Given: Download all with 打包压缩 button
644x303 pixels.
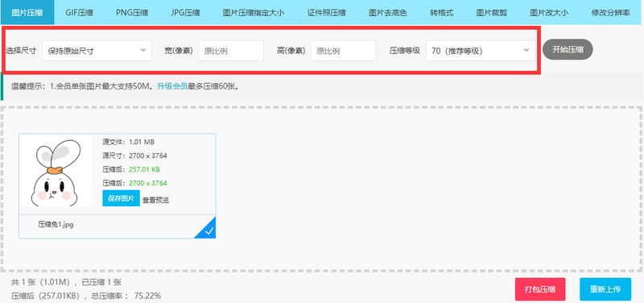Looking at the screenshot, I should pyautogui.click(x=540, y=289).
